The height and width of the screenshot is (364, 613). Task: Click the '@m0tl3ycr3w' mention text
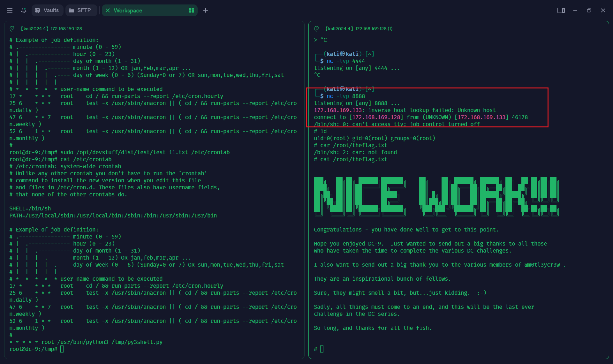tap(542, 265)
